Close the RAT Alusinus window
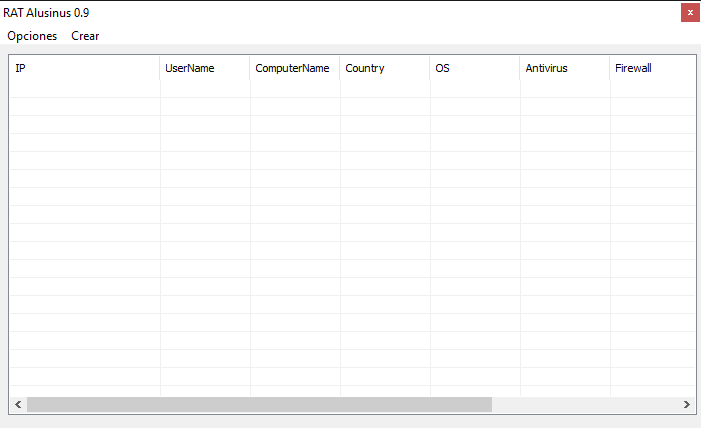 click(x=690, y=12)
